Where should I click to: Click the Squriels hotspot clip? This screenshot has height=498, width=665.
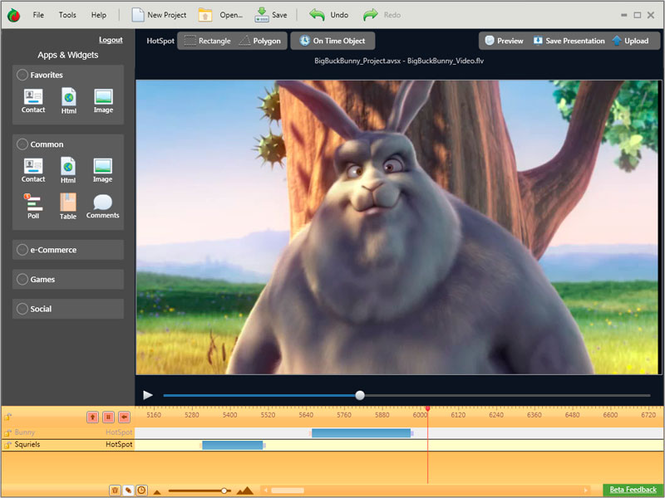[232, 445]
